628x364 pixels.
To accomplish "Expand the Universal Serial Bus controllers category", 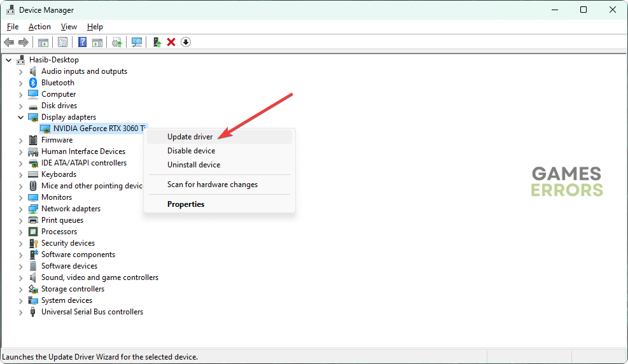I will [x=21, y=312].
